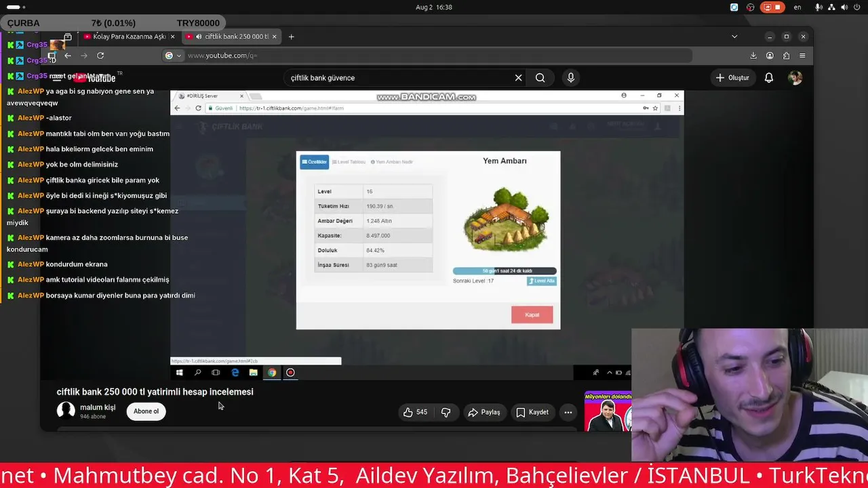Open the malum kişi channel avatar

tap(66, 411)
